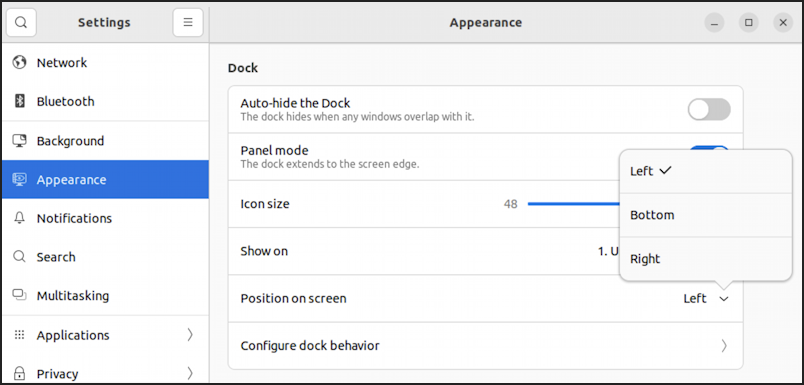
Task: Open the hamburger menu in Settings header
Action: [x=188, y=23]
